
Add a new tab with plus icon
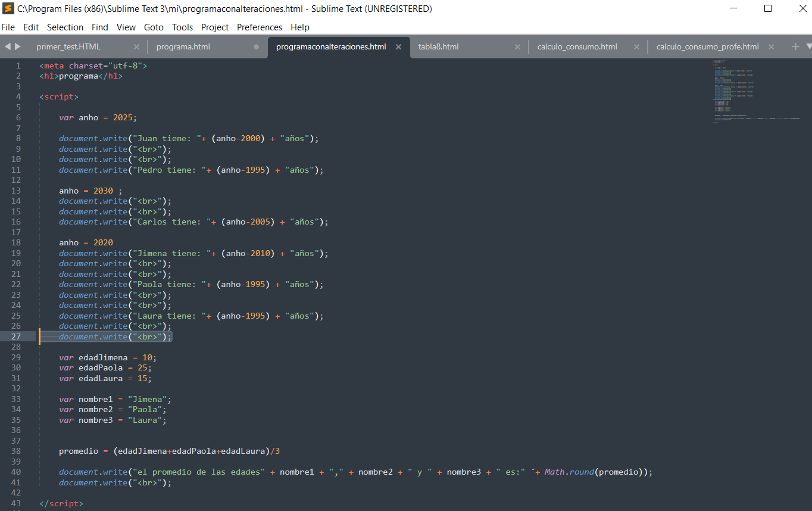pyautogui.click(x=795, y=46)
